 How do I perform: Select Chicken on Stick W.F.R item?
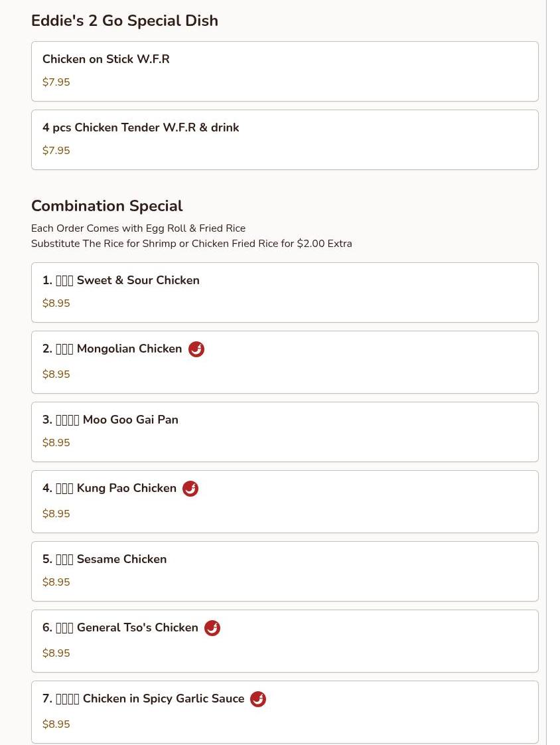pyautogui.click(x=285, y=71)
